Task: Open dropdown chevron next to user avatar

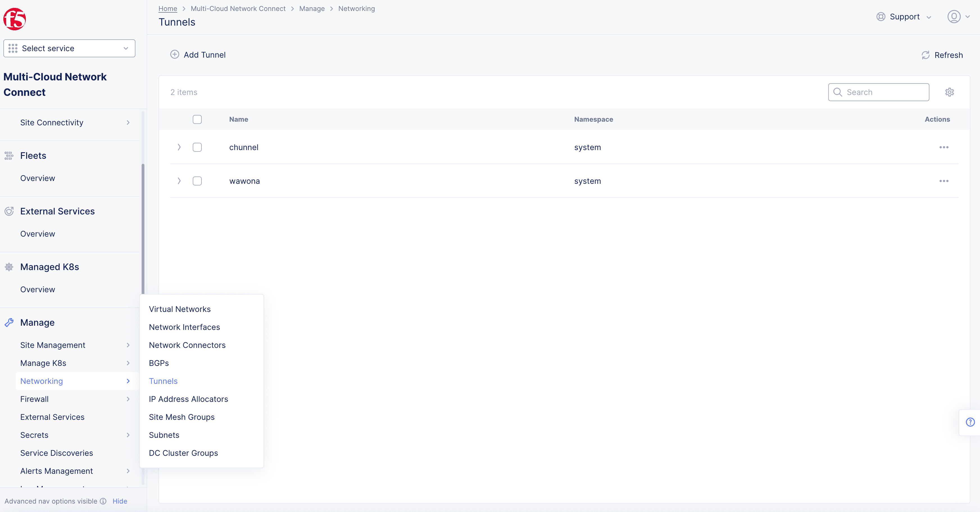Action: 967,17
